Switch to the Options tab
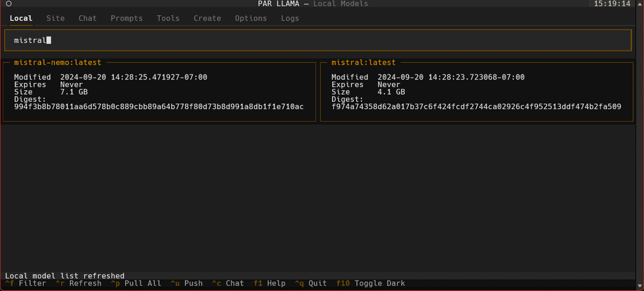Image resolution: width=644 pixels, height=291 pixels. 250,18
